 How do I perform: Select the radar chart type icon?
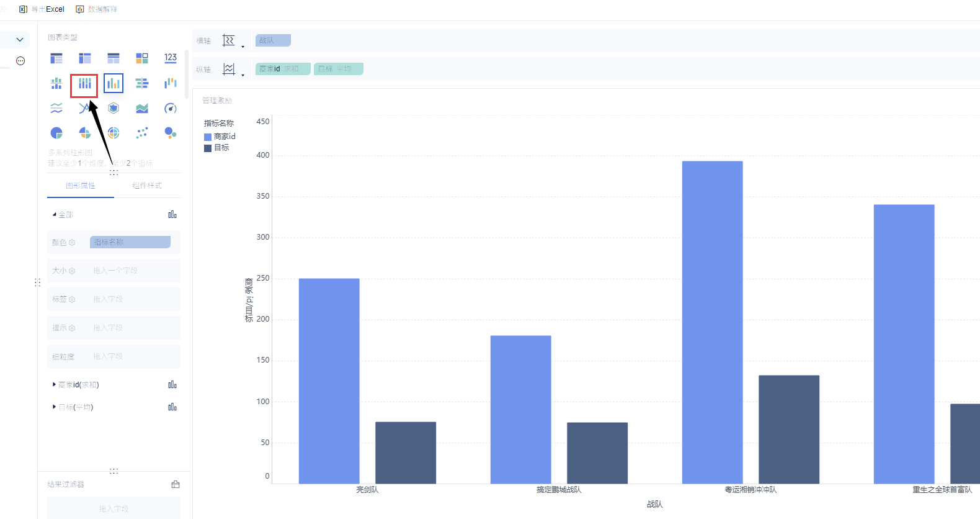pos(114,109)
